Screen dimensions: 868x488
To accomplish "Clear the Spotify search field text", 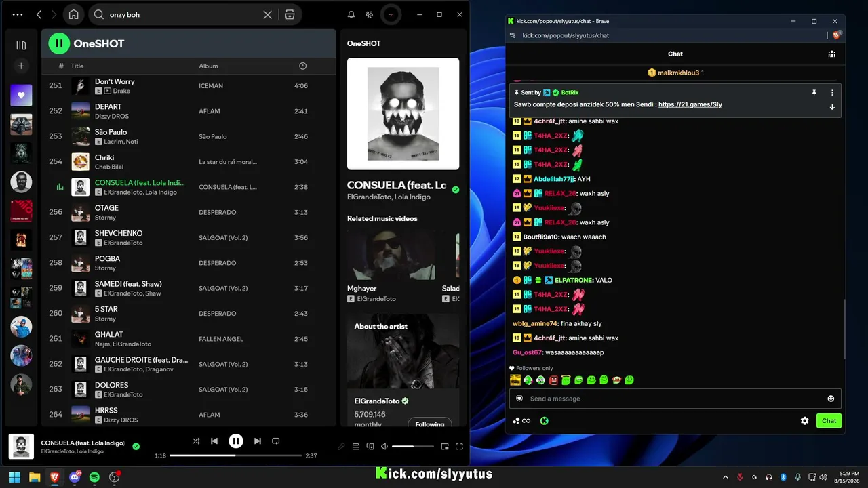I will [x=268, y=14].
